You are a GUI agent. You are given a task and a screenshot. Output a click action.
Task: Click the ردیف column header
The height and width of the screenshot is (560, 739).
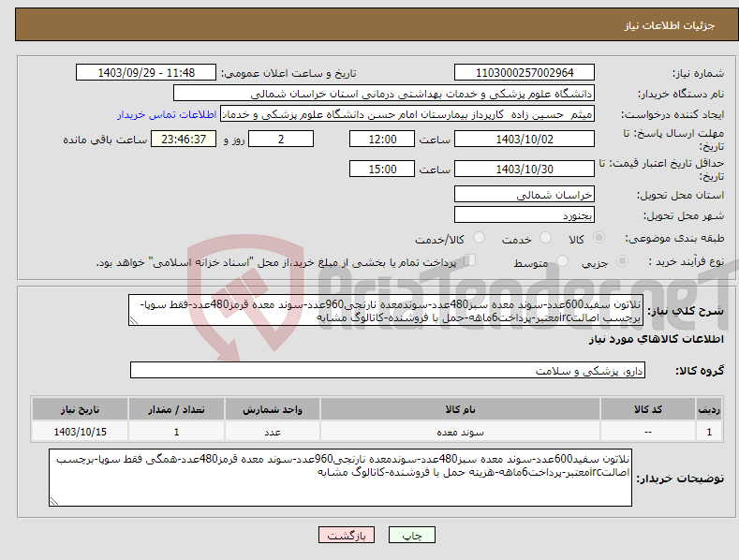tap(709, 409)
